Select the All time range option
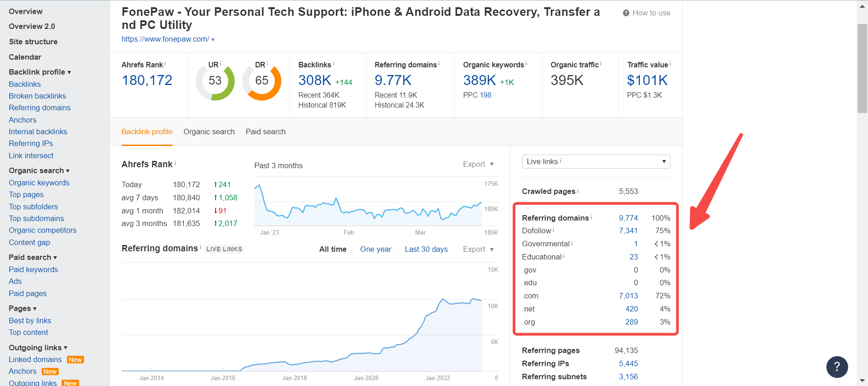 [x=333, y=249]
